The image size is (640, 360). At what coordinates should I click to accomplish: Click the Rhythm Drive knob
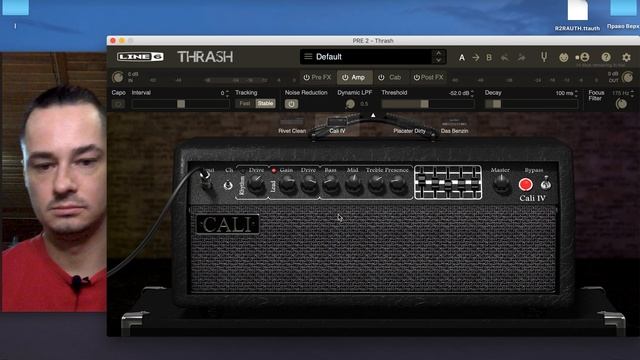tap(256, 184)
